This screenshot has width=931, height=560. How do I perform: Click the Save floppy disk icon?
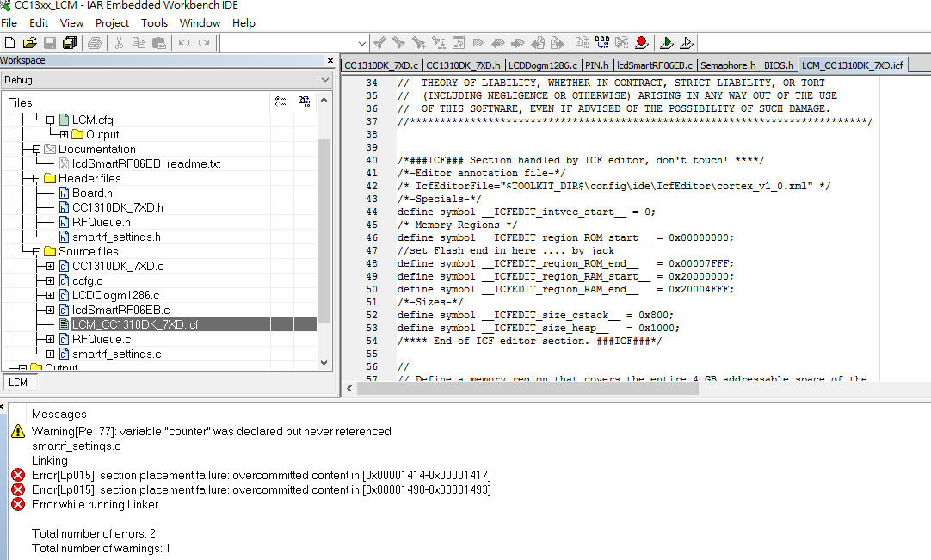pos(50,43)
